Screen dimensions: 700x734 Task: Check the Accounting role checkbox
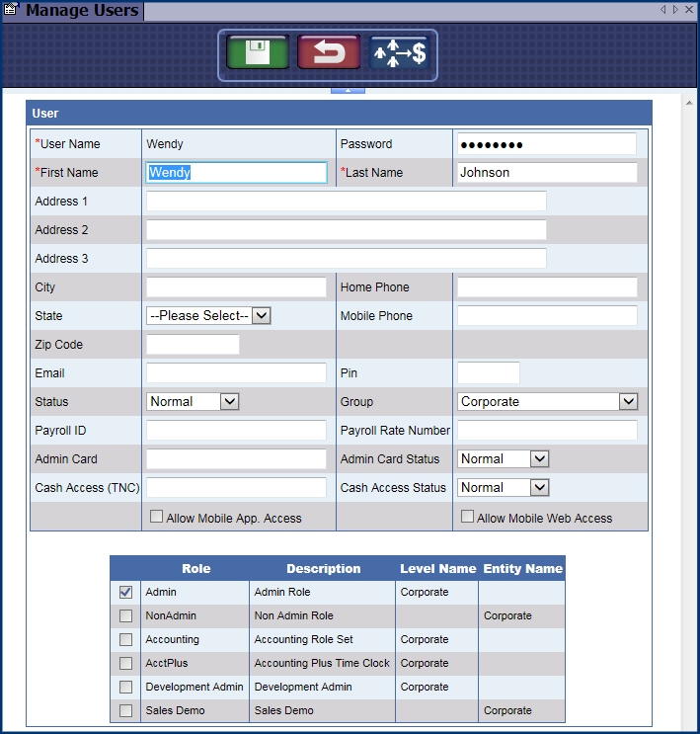(x=125, y=640)
